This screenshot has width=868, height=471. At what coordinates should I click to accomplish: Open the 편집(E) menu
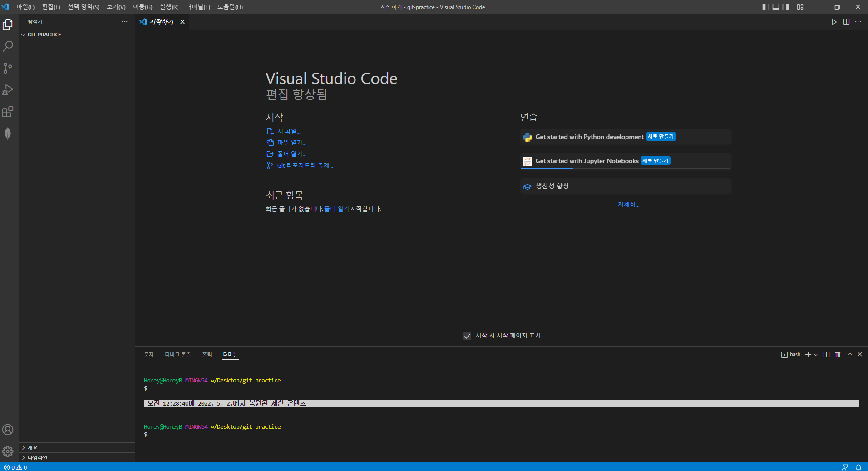pos(51,7)
